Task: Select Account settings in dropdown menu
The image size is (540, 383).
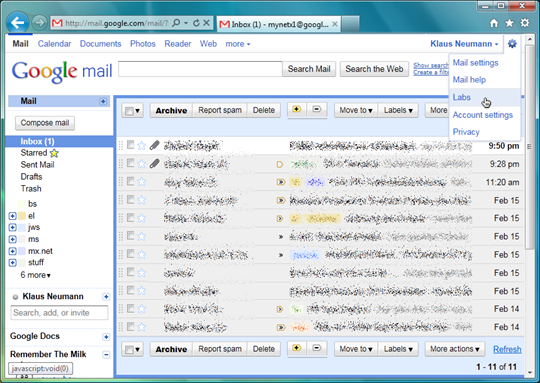Action: click(x=482, y=115)
